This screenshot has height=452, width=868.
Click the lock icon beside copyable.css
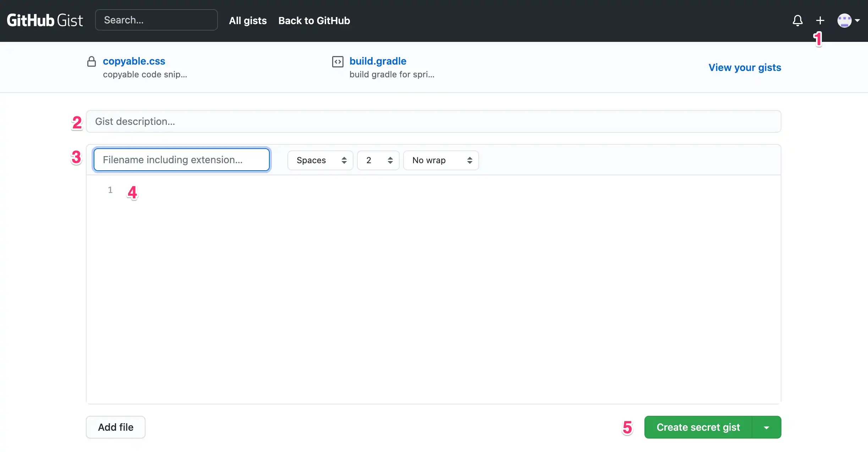coord(92,62)
